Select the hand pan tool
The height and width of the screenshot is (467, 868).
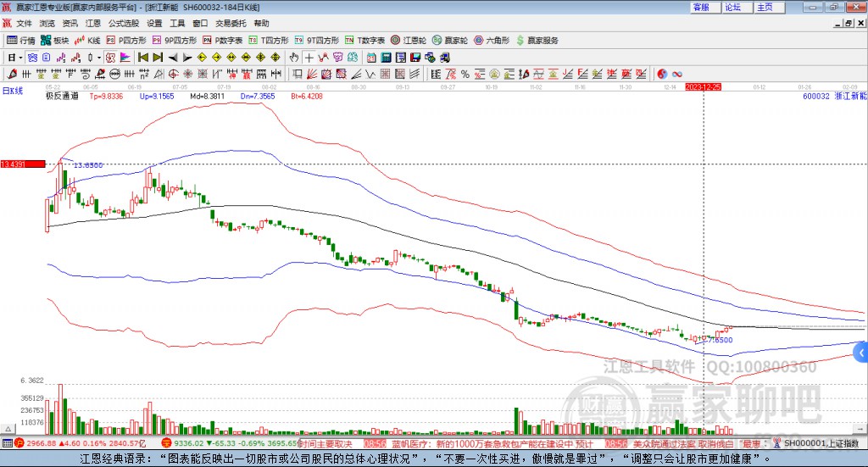coord(293,58)
